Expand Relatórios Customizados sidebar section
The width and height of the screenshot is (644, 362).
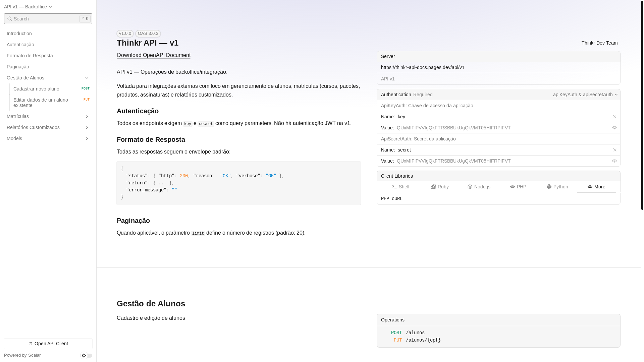point(48,127)
